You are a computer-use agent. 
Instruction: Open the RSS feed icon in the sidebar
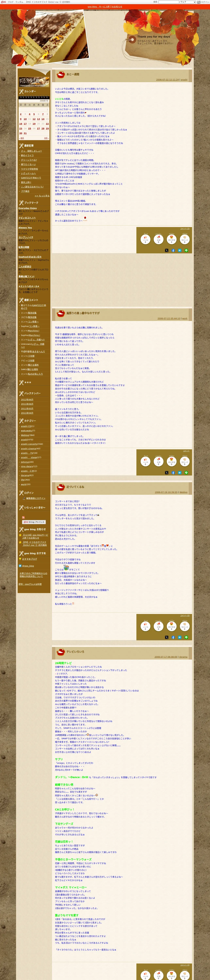[24, 517]
